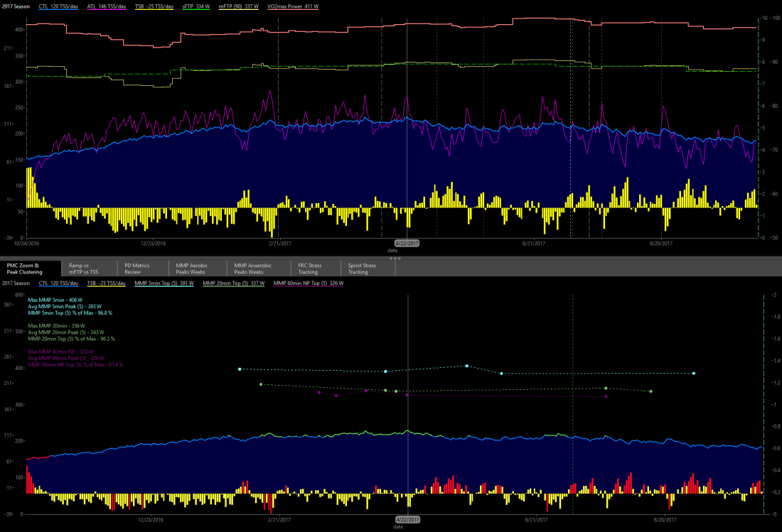Click the 4/22/2017 date marker on bottom chart
782x532 pixels.
[407, 520]
